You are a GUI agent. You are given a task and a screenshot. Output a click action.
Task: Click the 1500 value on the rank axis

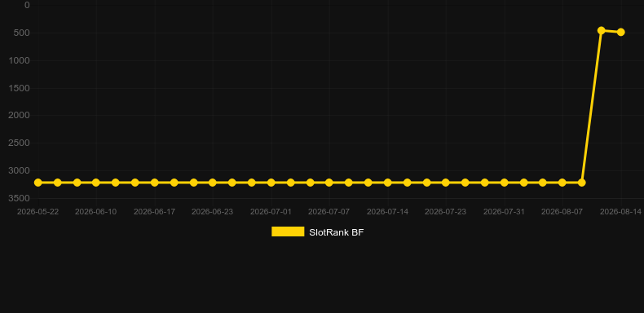[19, 88]
